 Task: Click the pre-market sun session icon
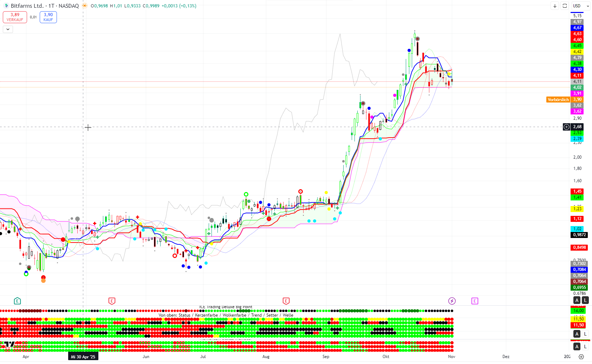click(x=85, y=6)
